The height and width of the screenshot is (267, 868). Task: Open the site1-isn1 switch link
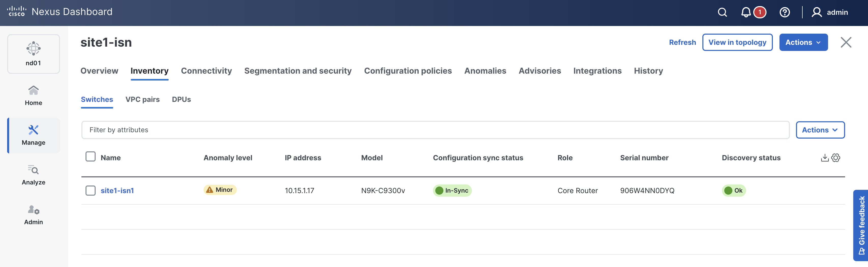point(117,190)
